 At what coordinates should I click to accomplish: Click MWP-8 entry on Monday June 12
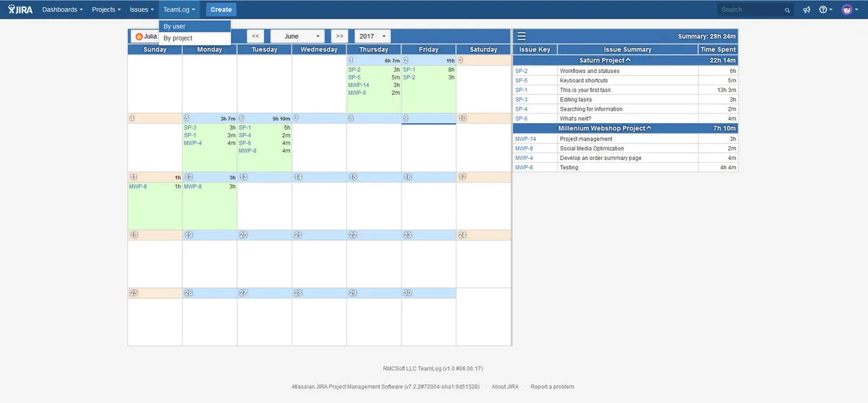click(193, 186)
